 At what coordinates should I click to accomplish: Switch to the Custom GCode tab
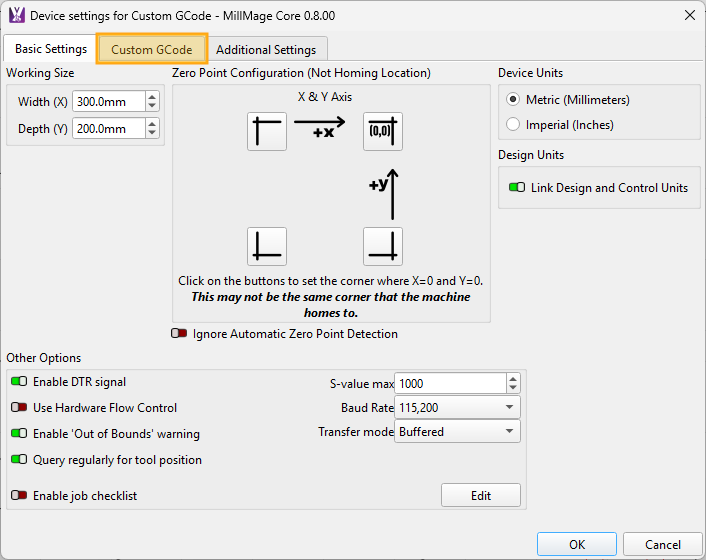point(152,49)
